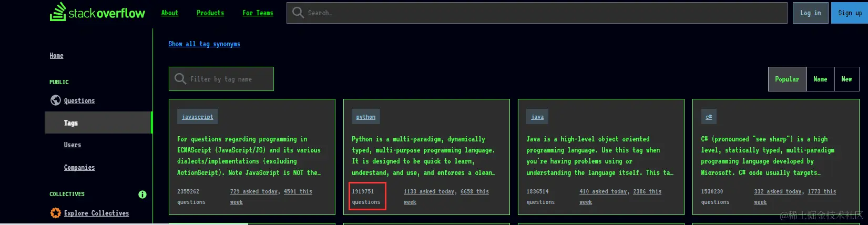Click the 1530230 questions count

pyautogui.click(x=715, y=197)
